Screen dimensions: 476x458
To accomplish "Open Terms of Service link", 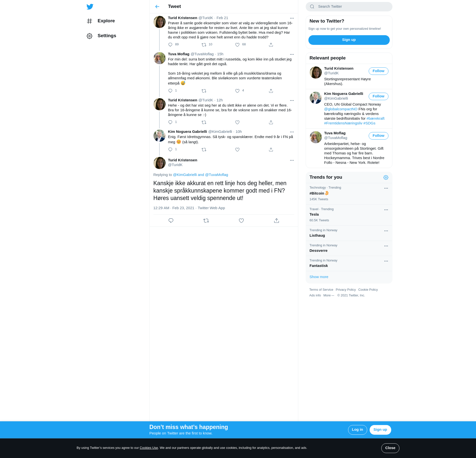I will pos(321,290).
